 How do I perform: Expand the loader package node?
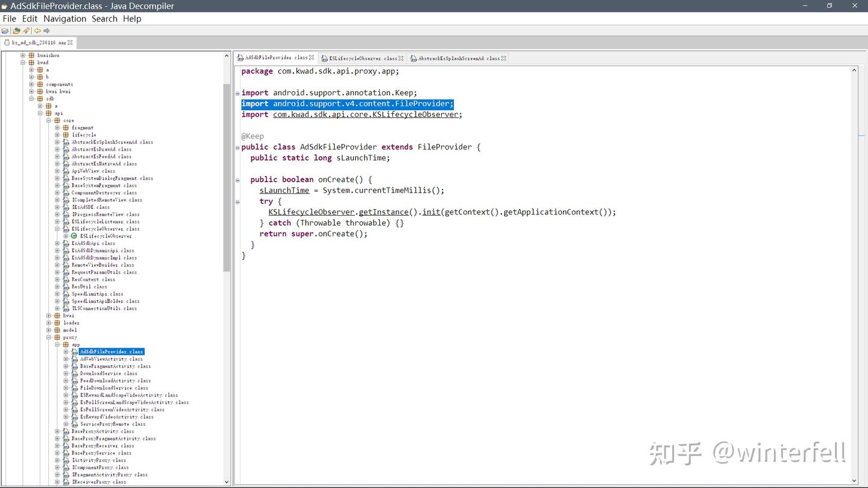[x=49, y=323]
